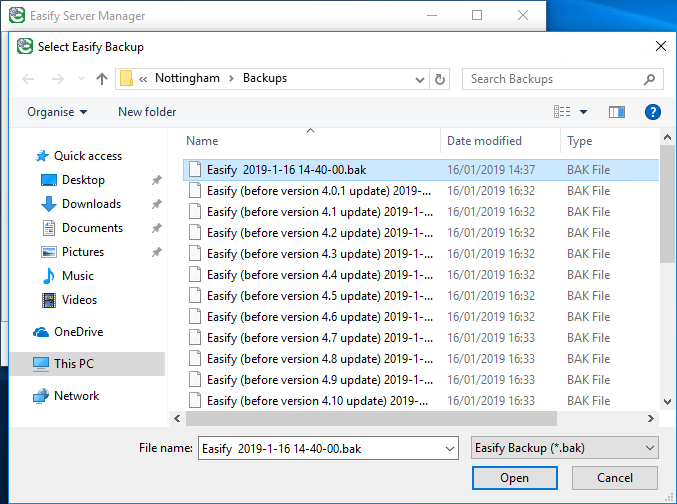The height and width of the screenshot is (504, 677).
Task: Open the view options dropdown arrow
Action: click(x=583, y=112)
